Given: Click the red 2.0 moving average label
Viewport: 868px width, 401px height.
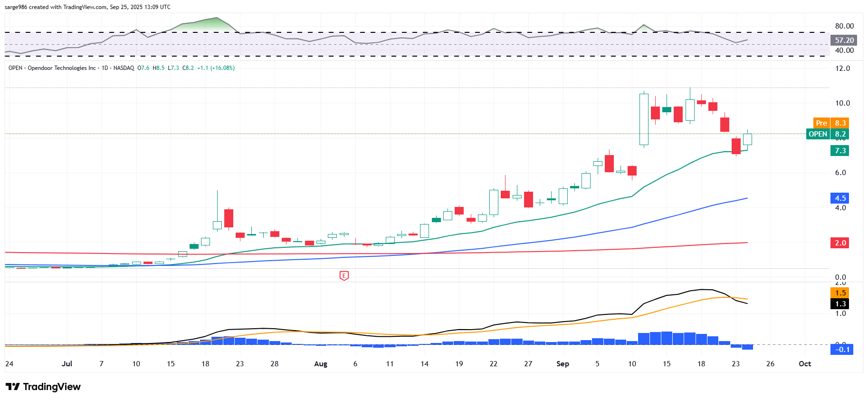Looking at the screenshot, I should click(x=840, y=243).
